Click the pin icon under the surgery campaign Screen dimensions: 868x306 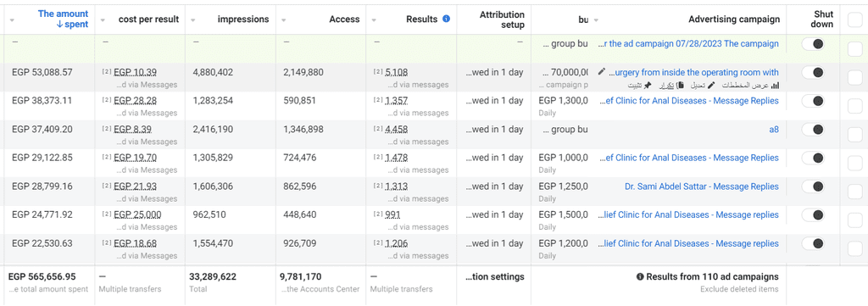click(648, 86)
